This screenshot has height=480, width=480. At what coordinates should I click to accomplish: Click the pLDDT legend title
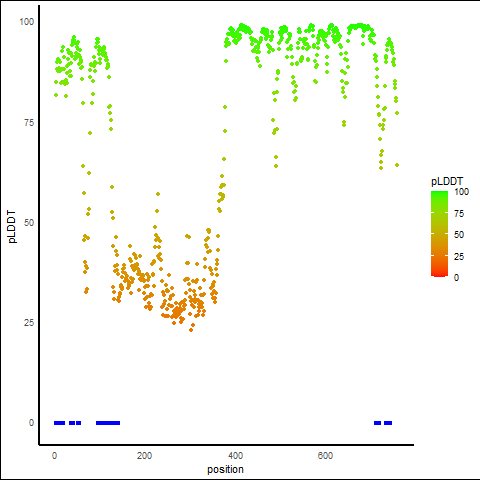[447, 181]
